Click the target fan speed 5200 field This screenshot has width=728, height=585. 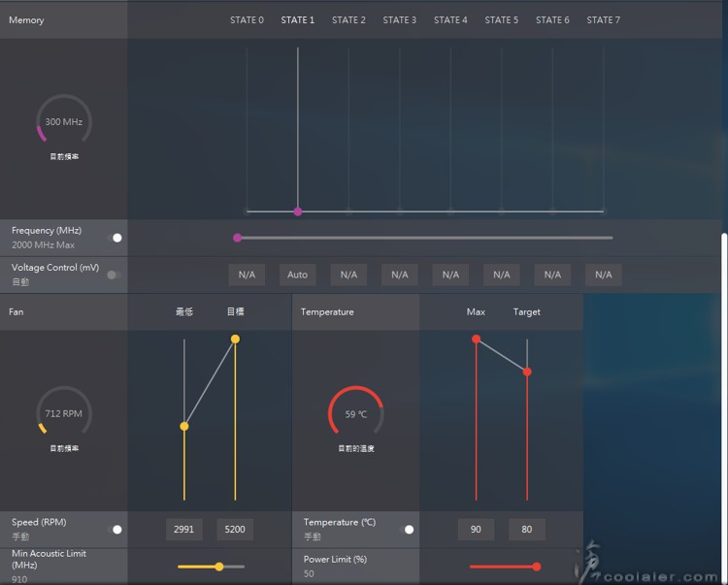point(235,530)
